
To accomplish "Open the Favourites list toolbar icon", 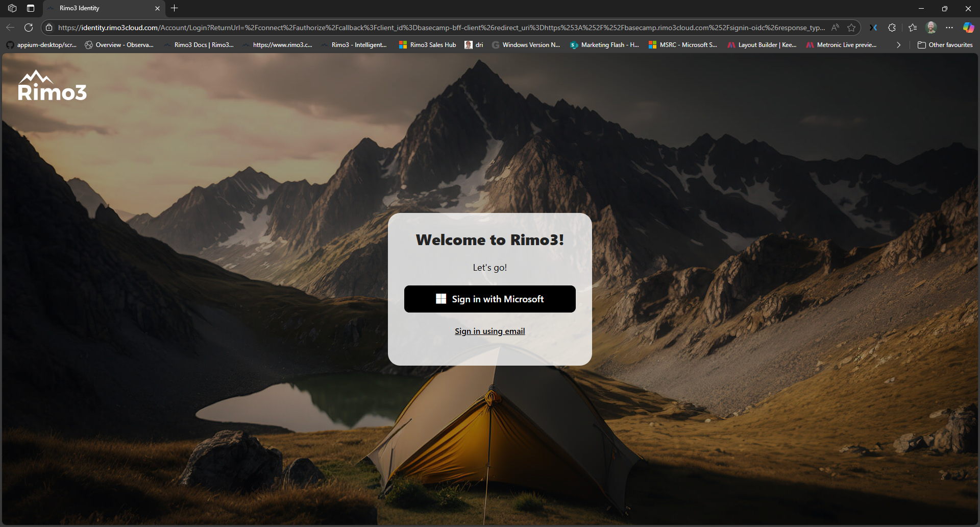I will [913, 28].
